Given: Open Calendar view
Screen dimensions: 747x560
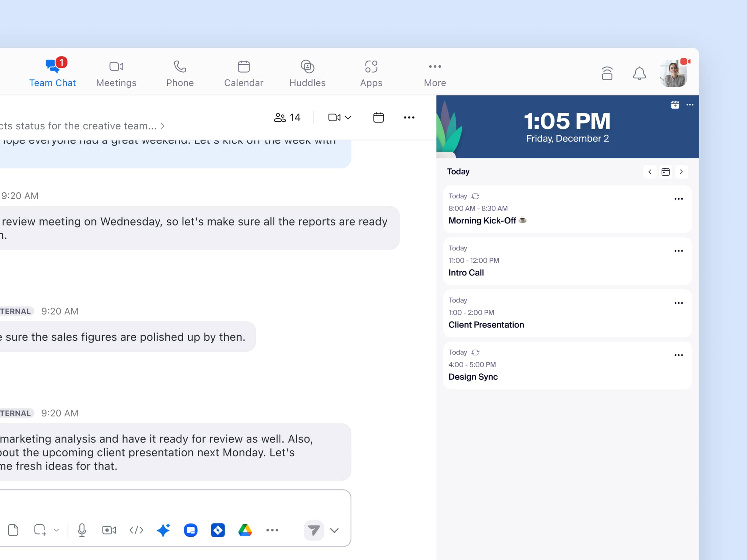Looking at the screenshot, I should point(243,72).
